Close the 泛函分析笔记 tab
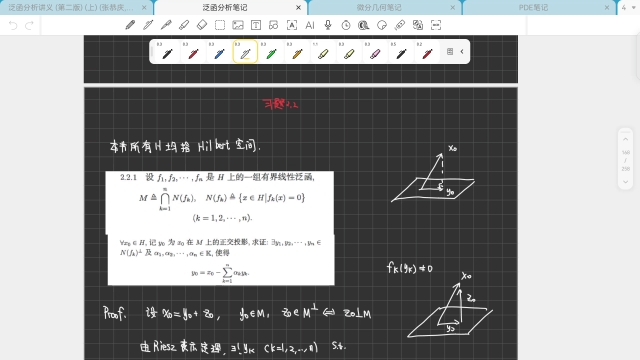 tap(298, 7)
